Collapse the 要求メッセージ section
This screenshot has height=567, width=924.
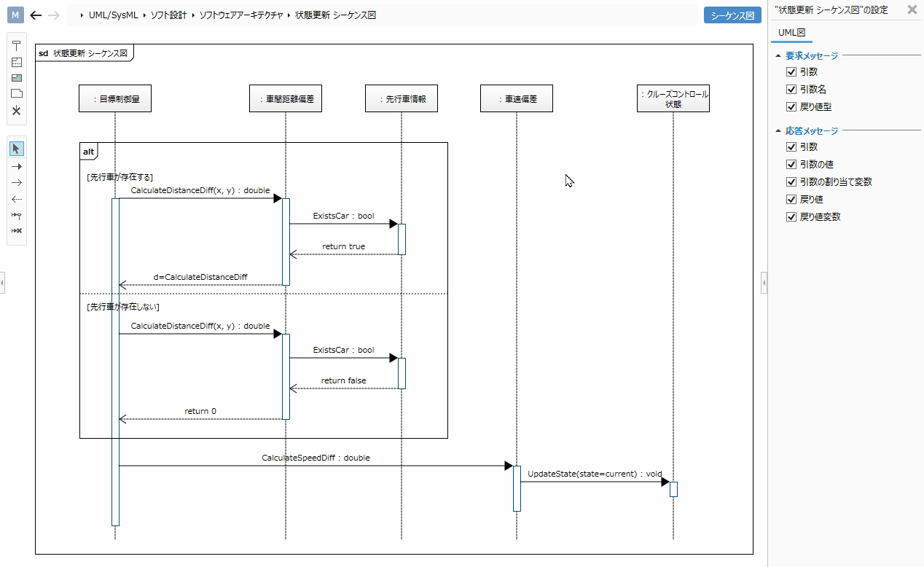point(778,56)
